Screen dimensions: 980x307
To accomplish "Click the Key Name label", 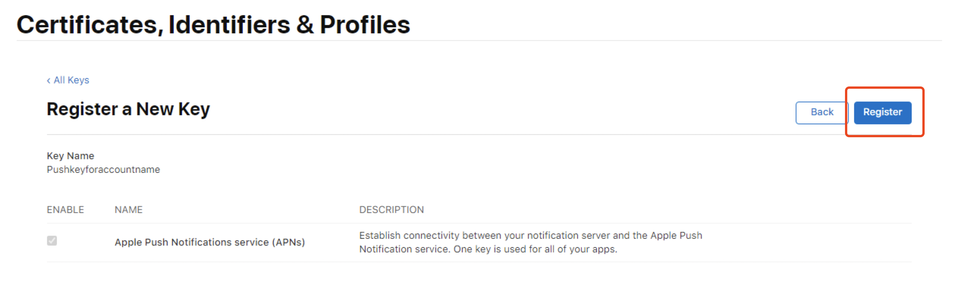I will click(71, 156).
